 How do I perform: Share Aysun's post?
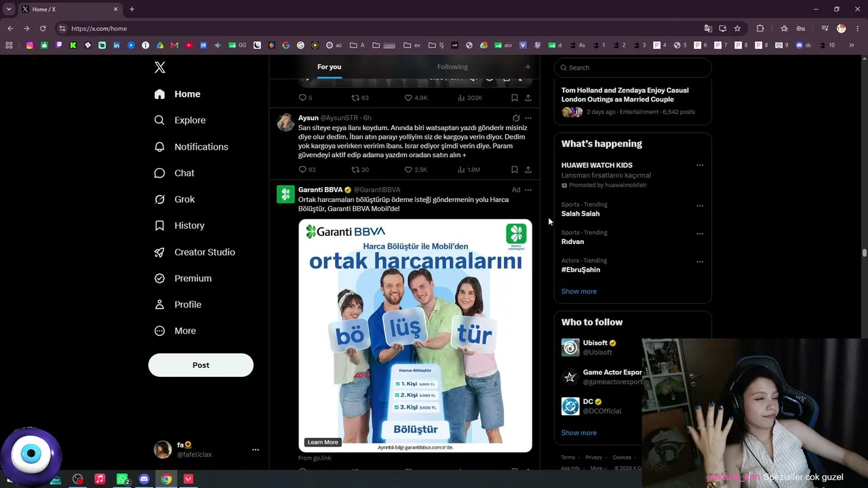(x=528, y=169)
